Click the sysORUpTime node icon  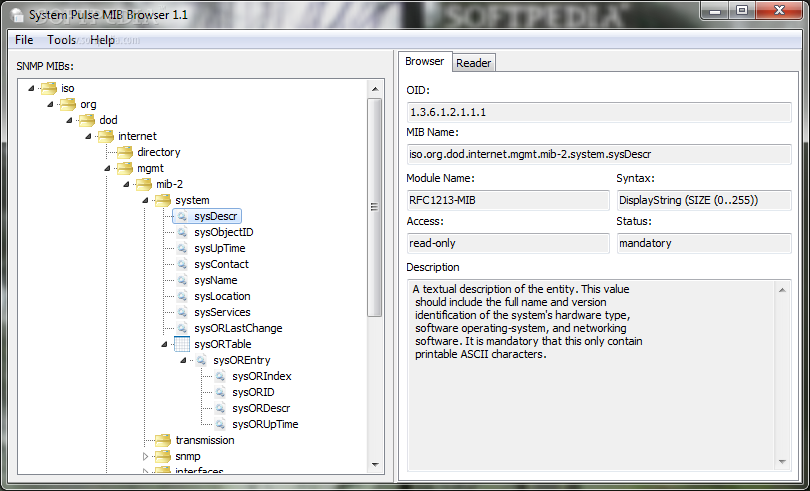coord(220,425)
